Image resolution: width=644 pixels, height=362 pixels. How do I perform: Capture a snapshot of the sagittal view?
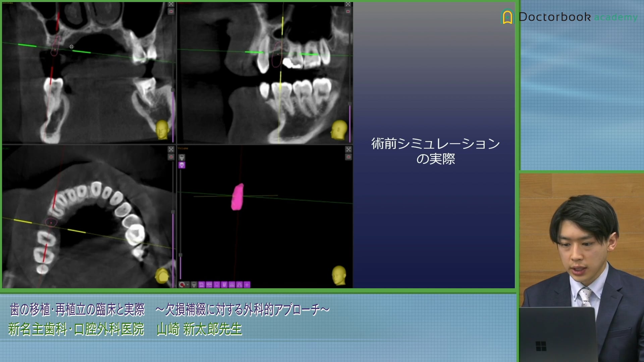[348, 11]
